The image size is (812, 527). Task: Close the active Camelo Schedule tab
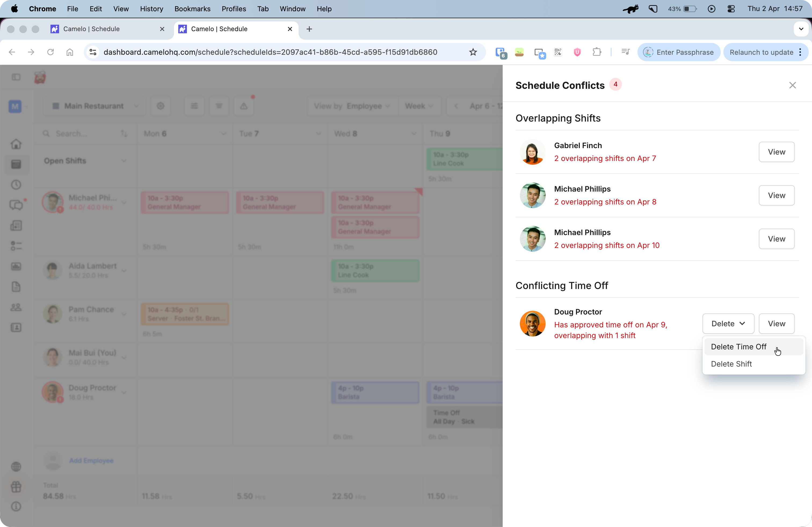pyautogui.click(x=290, y=29)
